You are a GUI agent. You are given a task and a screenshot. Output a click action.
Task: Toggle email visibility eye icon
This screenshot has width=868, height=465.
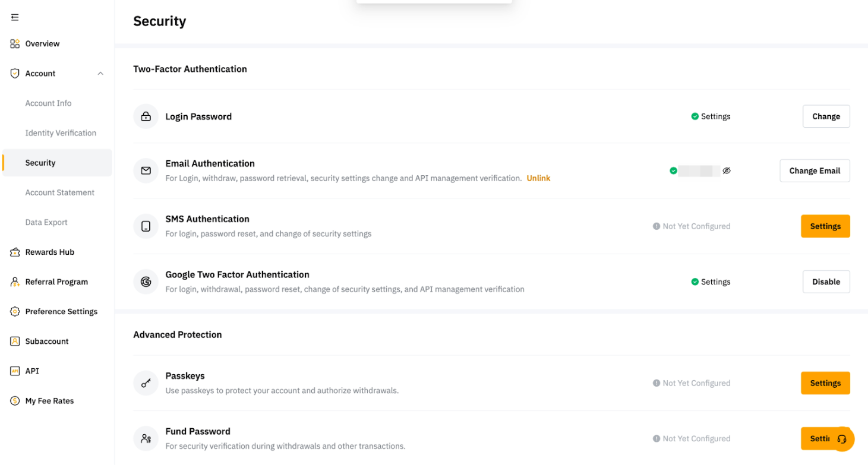pos(726,171)
